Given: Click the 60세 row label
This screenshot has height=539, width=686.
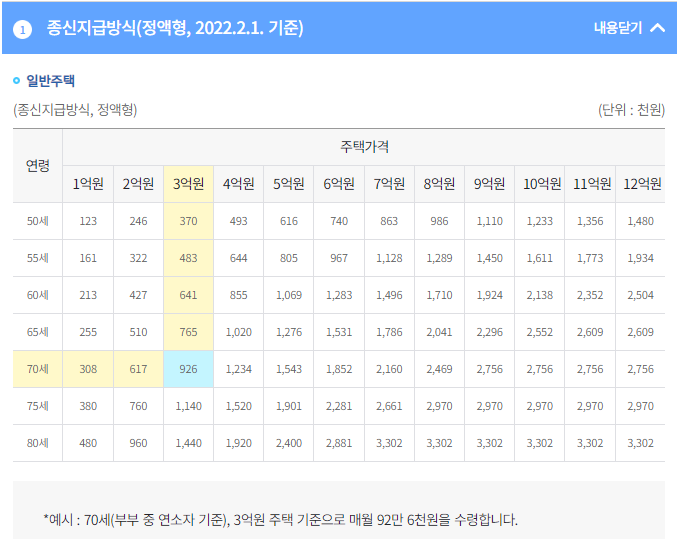Looking at the screenshot, I should [x=38, y=295].
